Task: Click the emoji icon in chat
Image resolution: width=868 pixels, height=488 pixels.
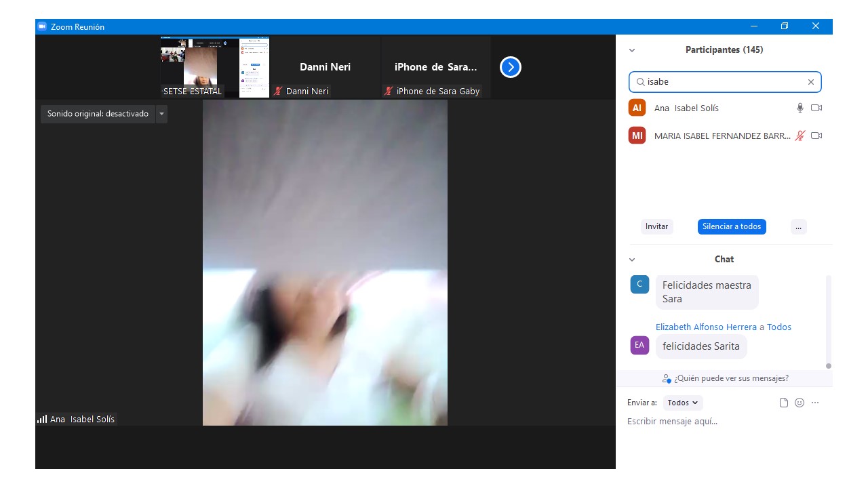Action: (x=800, y=403)
